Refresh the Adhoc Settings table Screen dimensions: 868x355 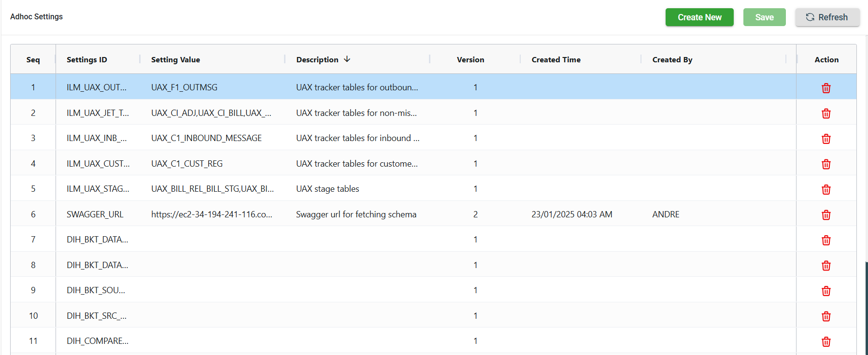click(827, 17)
